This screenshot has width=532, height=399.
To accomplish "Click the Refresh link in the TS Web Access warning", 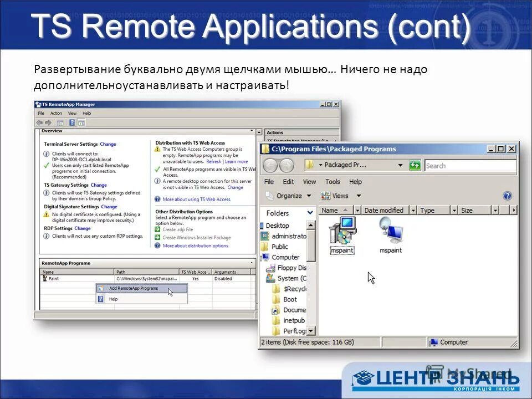I will coord(214,161).
